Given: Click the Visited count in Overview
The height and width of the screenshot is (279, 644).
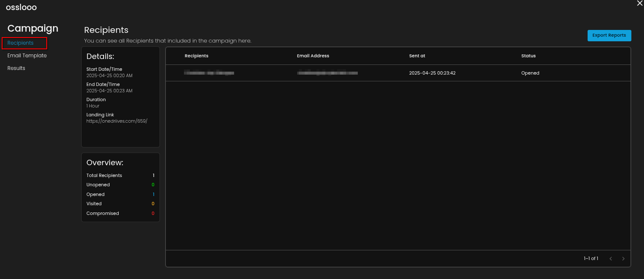Looking at the screenshot, I should (153, 204).
